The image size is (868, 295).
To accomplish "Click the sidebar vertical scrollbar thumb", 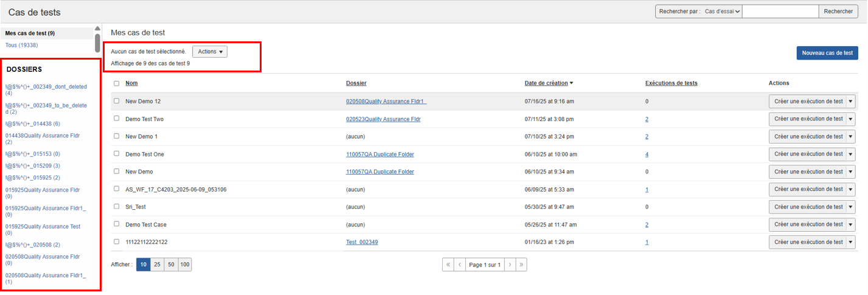I will 97,43.
